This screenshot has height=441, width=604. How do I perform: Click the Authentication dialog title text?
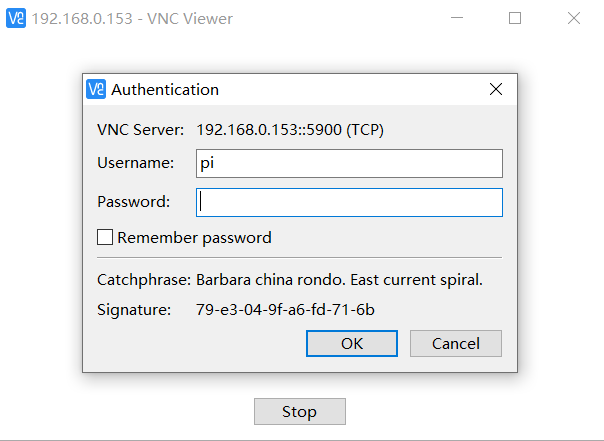pos(165,89)
